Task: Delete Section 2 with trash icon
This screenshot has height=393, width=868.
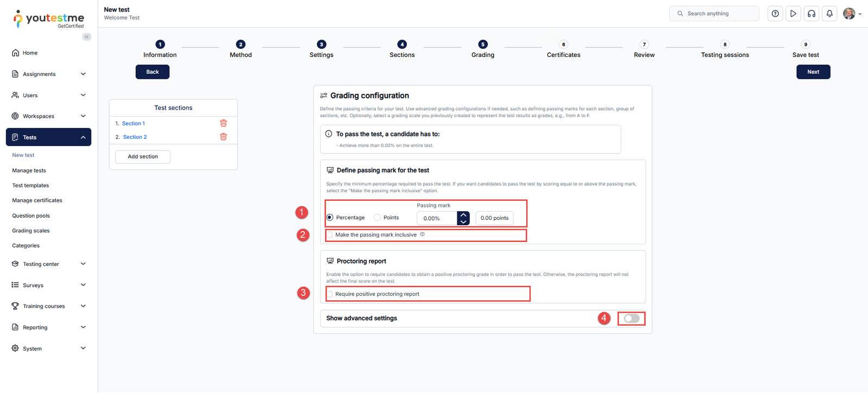Action: pyautogui.click(x=224, y=137)
